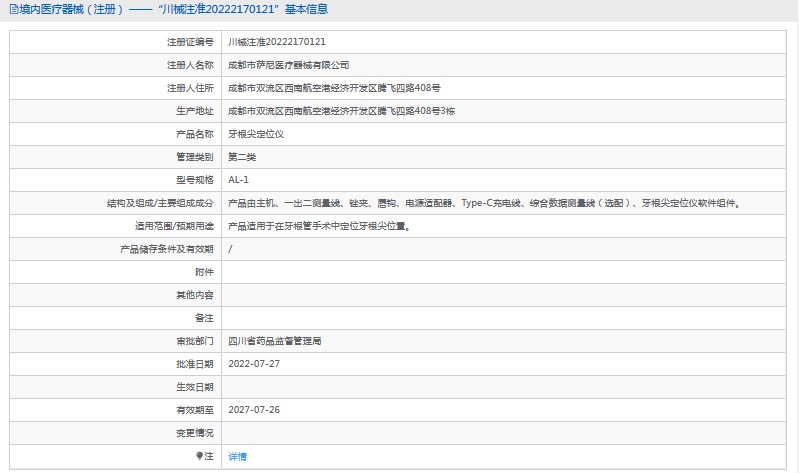799x473 pixels.
Task: Click the 结构及组成/主要组成成分 label
Action: pos(160,203)
